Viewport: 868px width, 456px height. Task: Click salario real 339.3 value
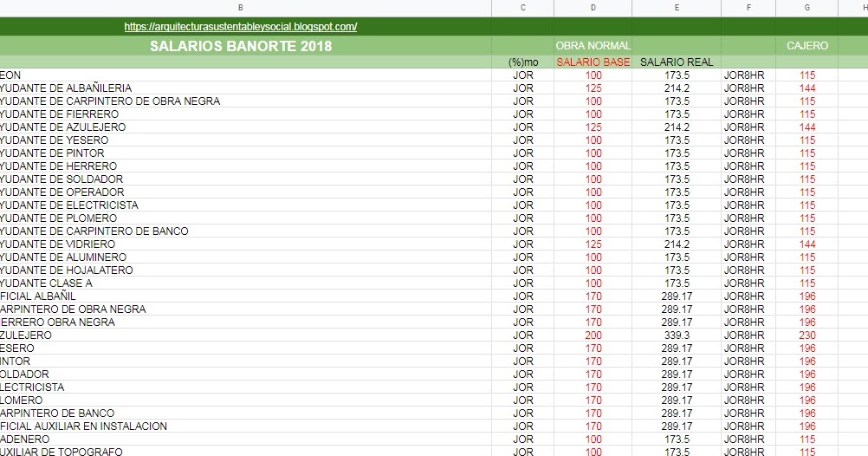pyautogui.click(x=677, y=335)
